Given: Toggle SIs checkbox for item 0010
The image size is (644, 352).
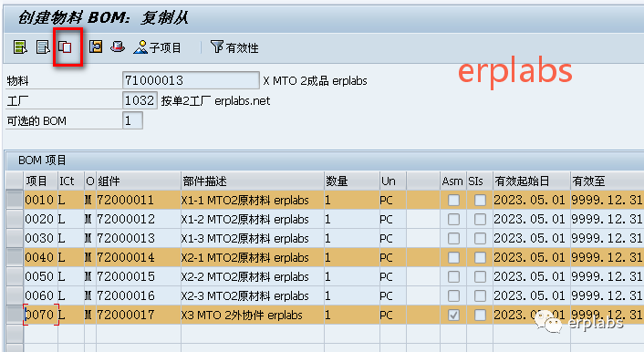Looking at the screenshot, I should point(480,200).
